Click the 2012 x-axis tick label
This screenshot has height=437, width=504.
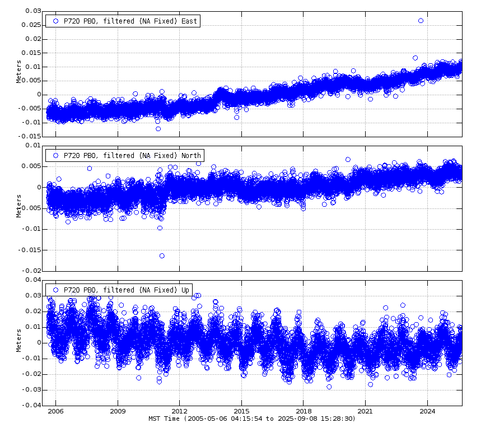click(179, 411)
